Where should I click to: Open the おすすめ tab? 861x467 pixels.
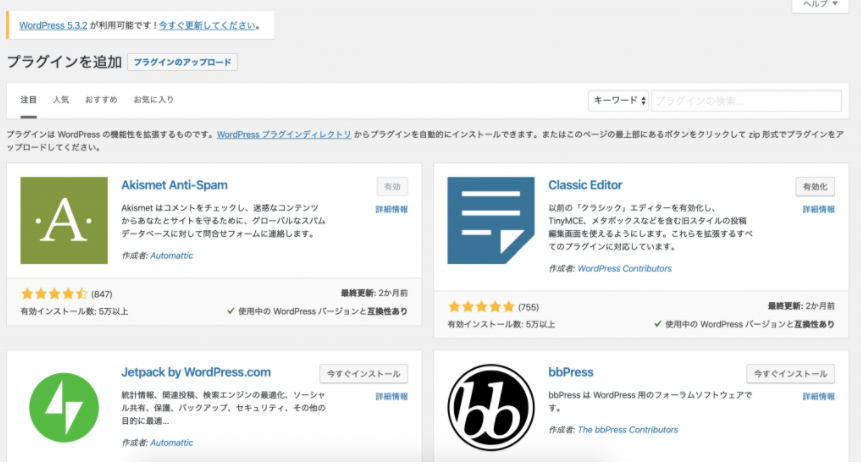coord(101,100)
